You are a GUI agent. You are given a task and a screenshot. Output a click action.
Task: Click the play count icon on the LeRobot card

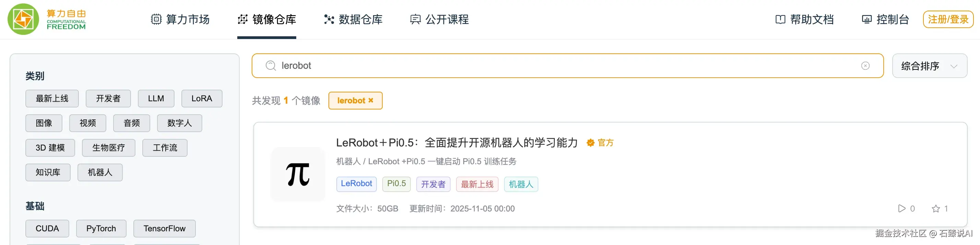[x=901, y=208]
